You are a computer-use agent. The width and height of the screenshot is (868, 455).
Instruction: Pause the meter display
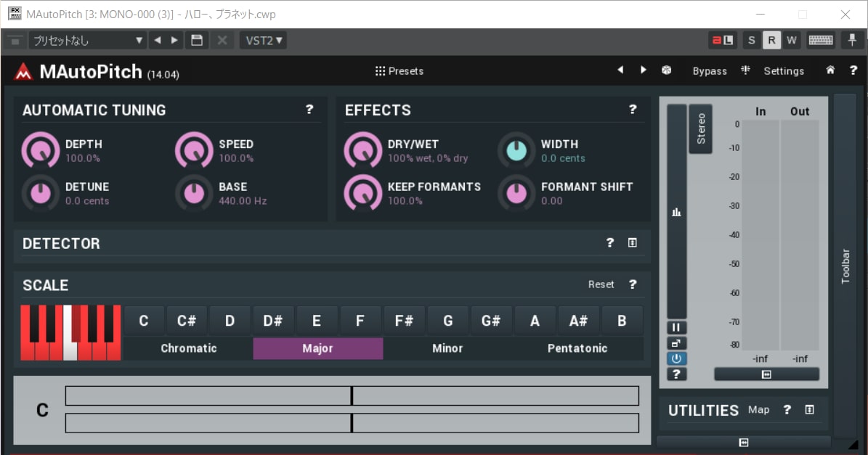click(x=676, y=327)
